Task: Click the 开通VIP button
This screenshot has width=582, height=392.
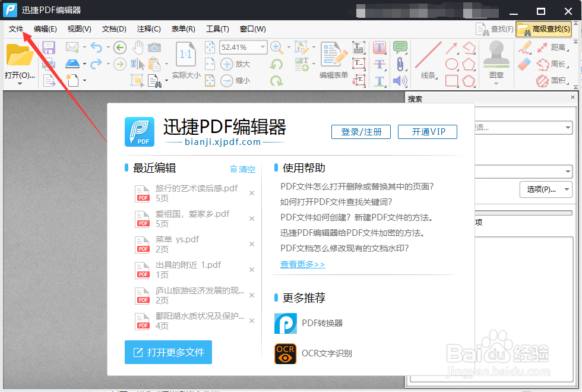Action: (x=428, y=132)
